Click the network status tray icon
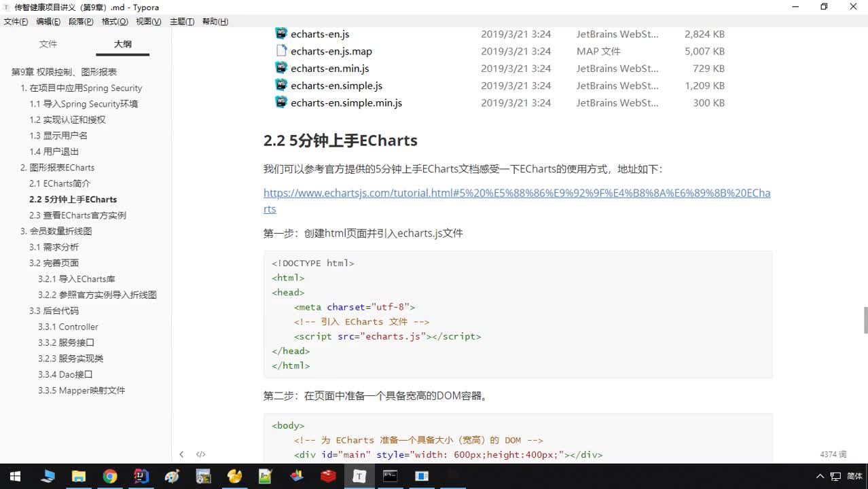This screenshot has height=489, width=868. 836,476
